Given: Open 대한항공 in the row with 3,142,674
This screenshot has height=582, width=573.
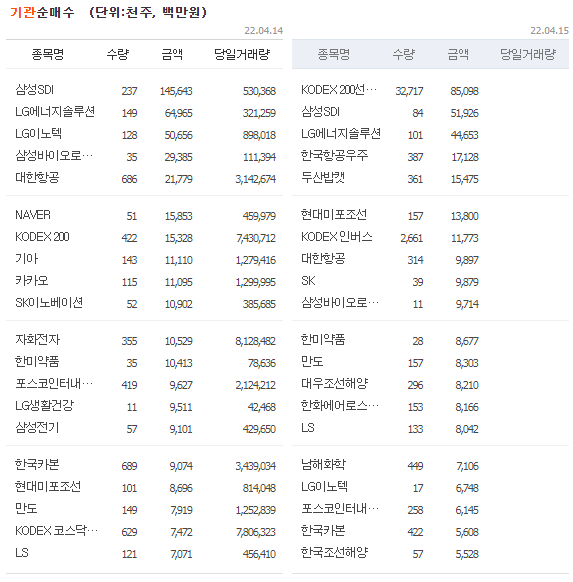Looking at the screenshot, I should click(37, 178).
